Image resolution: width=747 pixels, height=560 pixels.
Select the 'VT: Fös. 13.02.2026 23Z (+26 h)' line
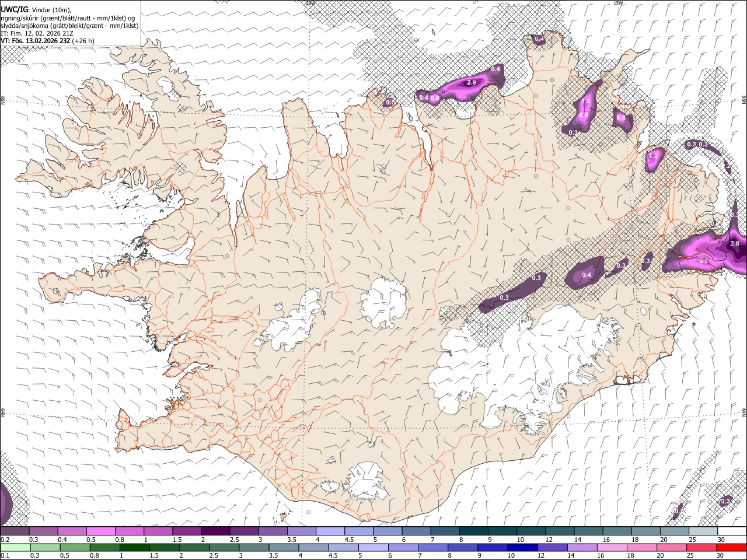[x=47, y=41]
